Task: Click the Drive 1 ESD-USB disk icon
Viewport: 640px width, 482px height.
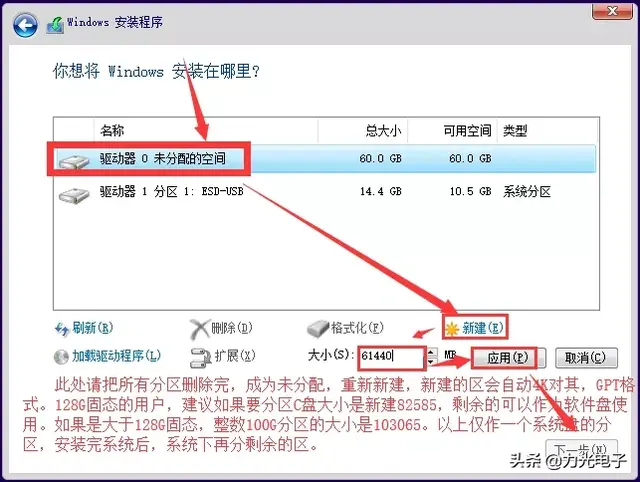Action: [x=74, y=194]
